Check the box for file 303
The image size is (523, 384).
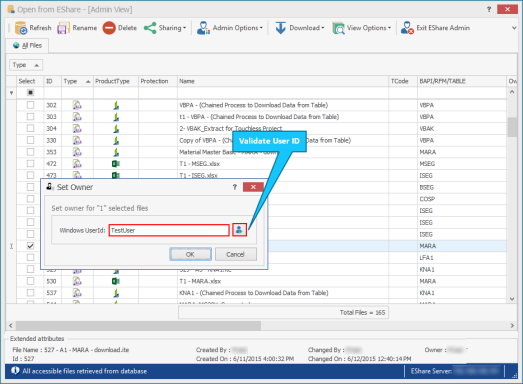(x=30, y=117)
